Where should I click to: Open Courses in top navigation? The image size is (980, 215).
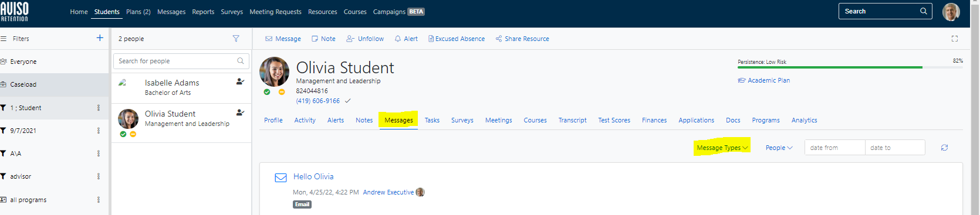355,12
